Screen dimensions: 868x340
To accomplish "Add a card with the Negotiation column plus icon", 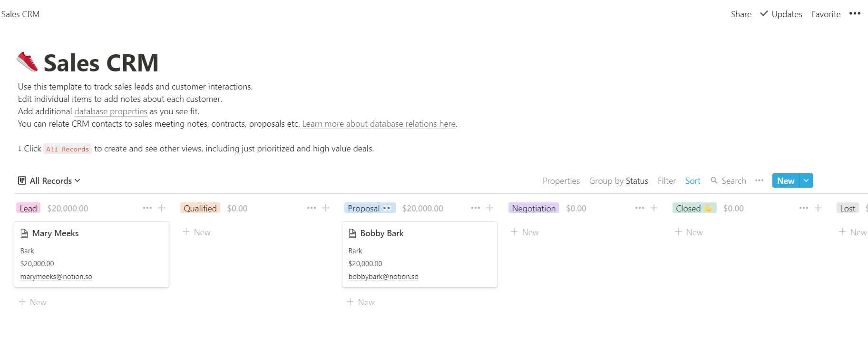I will [654, 208].
